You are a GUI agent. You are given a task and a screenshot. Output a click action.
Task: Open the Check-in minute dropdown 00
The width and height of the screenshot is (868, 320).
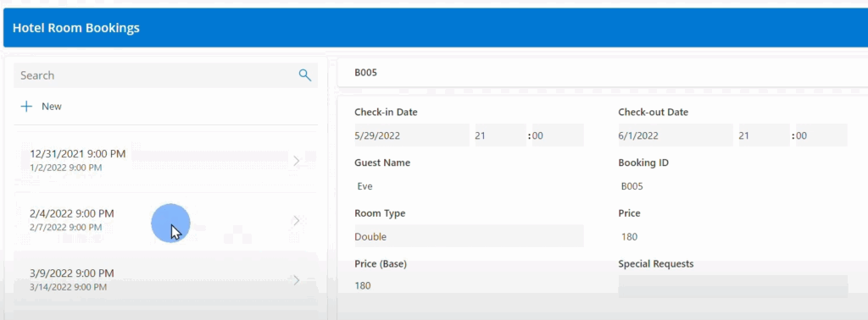(557, 135)
